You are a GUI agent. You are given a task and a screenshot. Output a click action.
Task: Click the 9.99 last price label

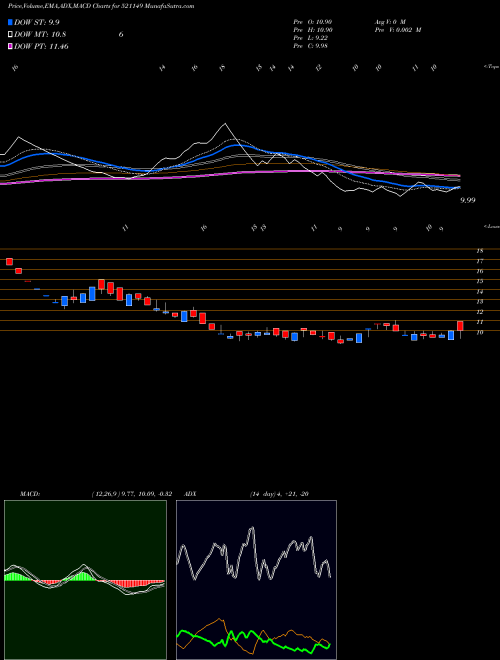click(468, 200)
